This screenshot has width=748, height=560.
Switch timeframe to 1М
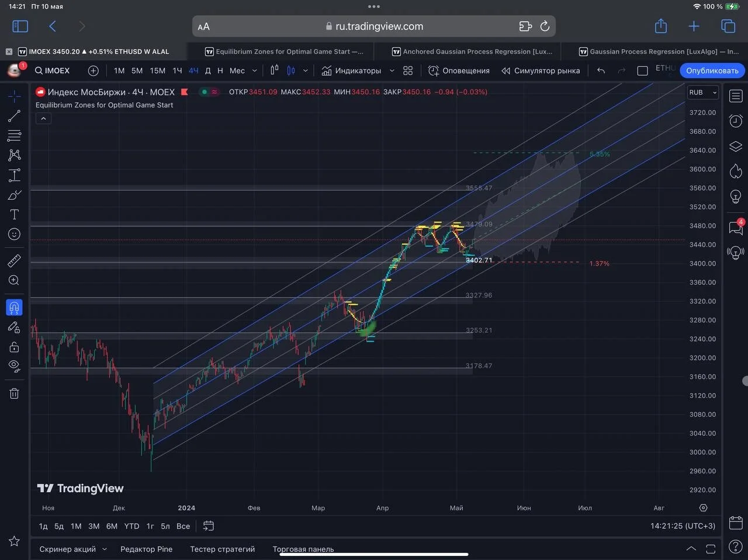pos(119,71)
